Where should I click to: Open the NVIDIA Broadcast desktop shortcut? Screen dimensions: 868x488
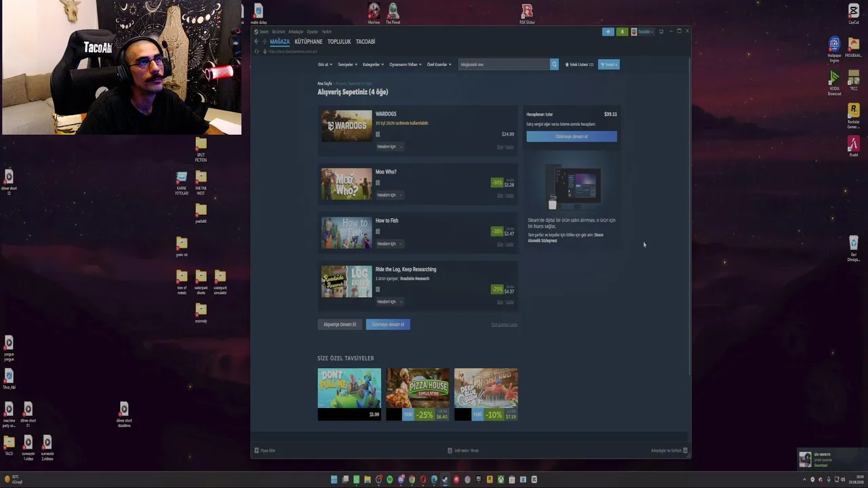click(x=834, y=83)
